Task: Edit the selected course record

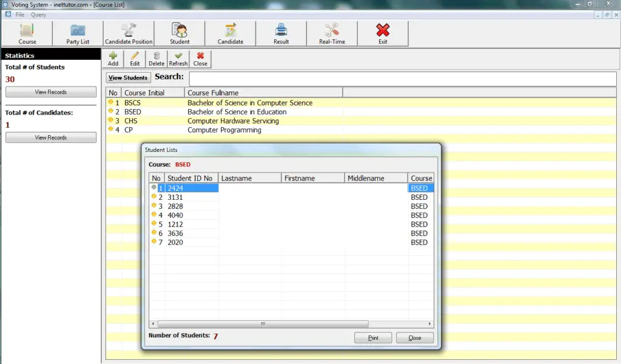Action: 135,58
